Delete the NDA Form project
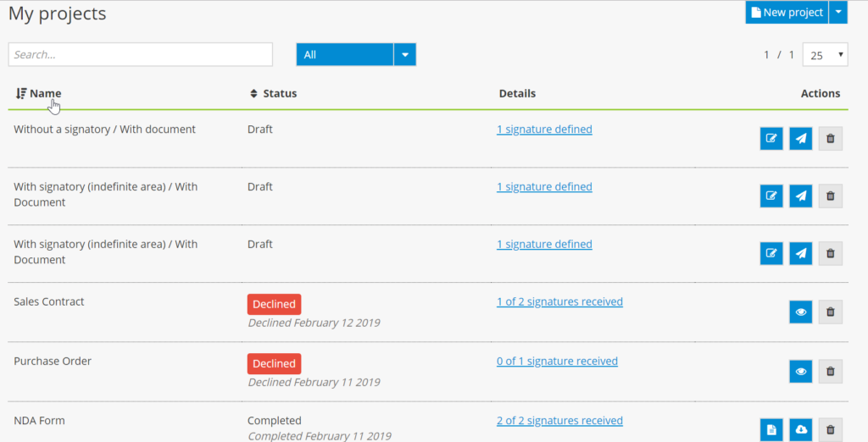The width and height of the screenshot is (868, 442). tap(831, 430)
